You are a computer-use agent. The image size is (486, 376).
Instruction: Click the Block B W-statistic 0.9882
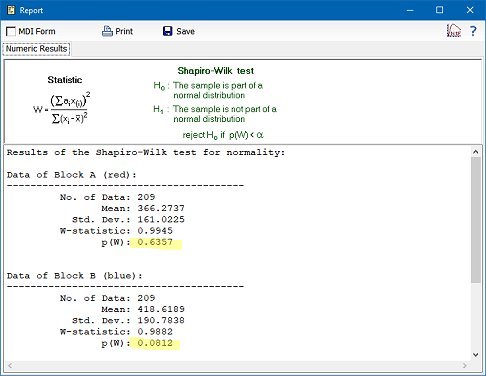pyautogui.click(x=155, y=332)
